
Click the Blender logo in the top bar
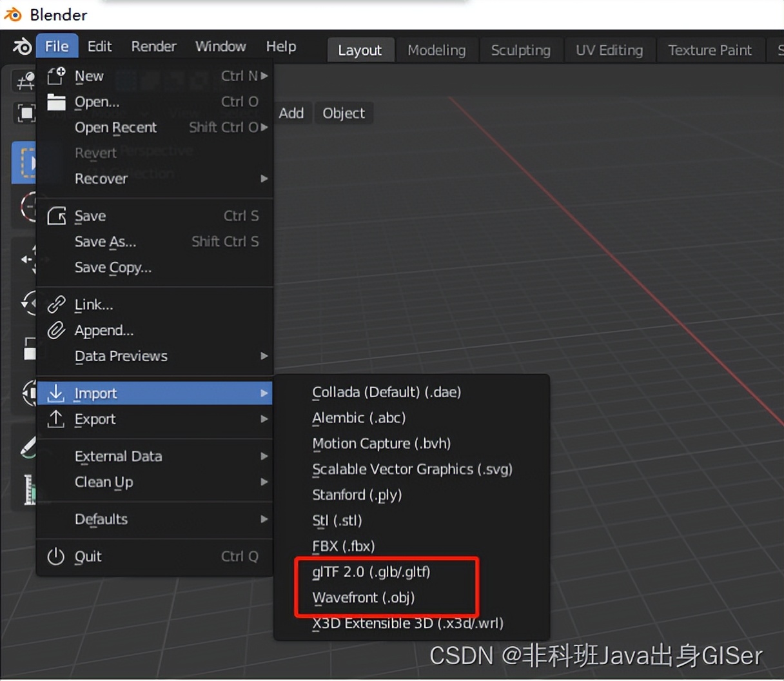[x=21, y=46]
